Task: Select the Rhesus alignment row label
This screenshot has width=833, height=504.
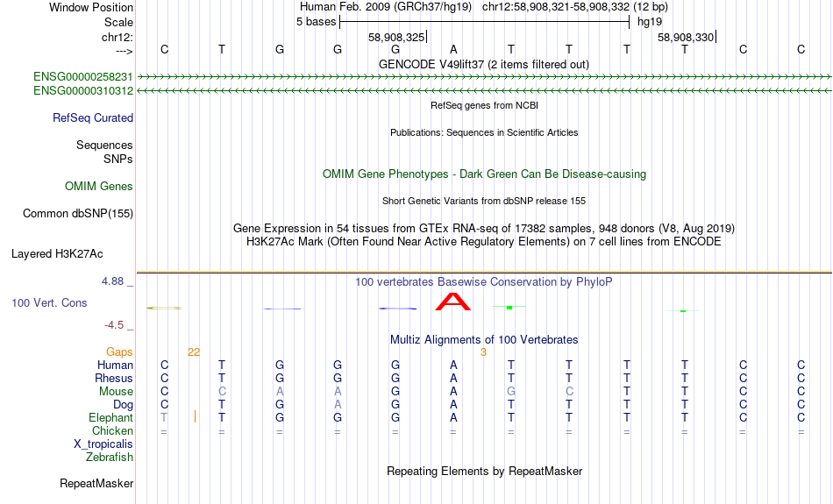Action: (x=114, y=378)
